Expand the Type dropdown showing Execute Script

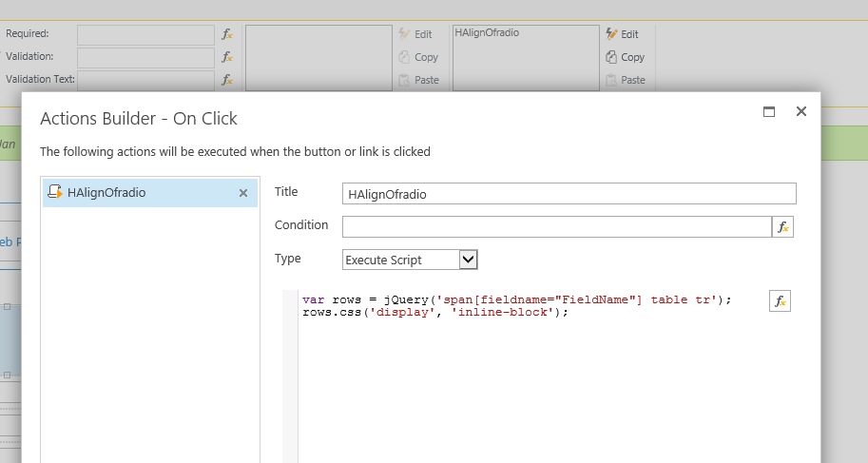point(468,260)
